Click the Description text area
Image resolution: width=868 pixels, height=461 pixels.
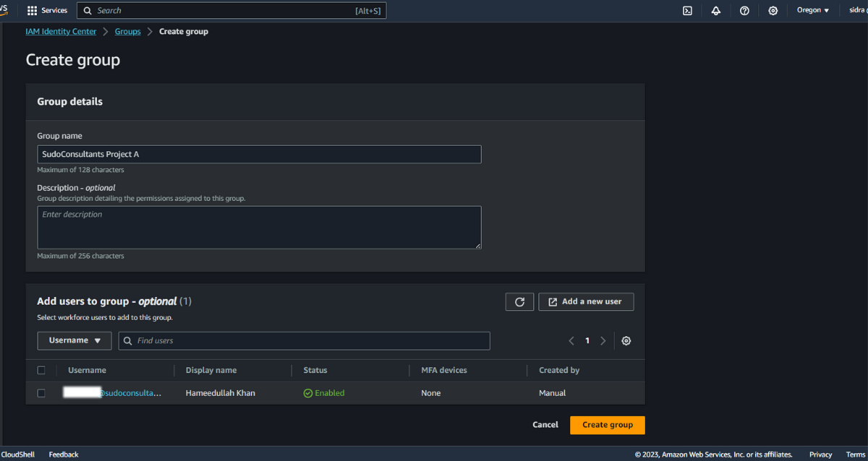click(259, 228)
